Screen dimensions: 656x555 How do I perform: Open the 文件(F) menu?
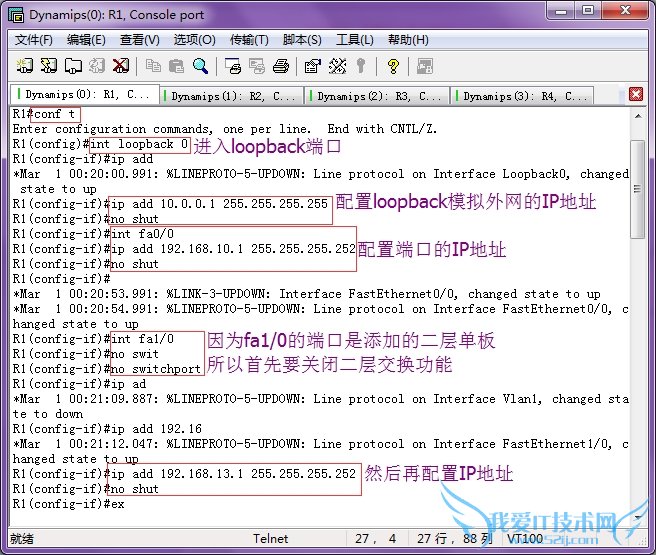33,40
